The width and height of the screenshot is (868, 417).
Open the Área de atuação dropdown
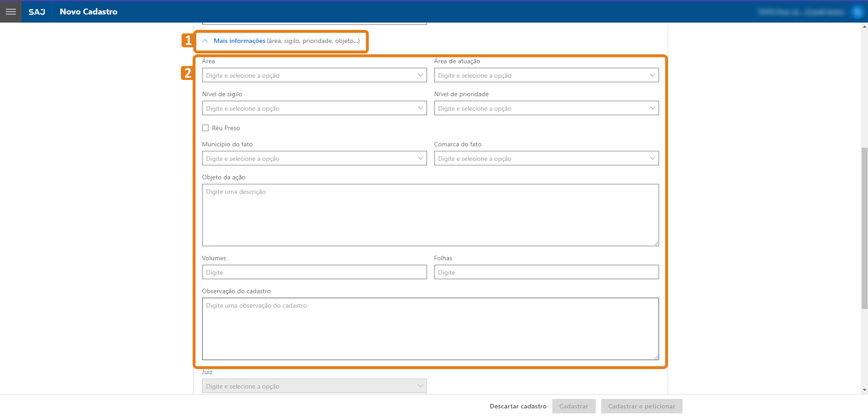point(546,75)
